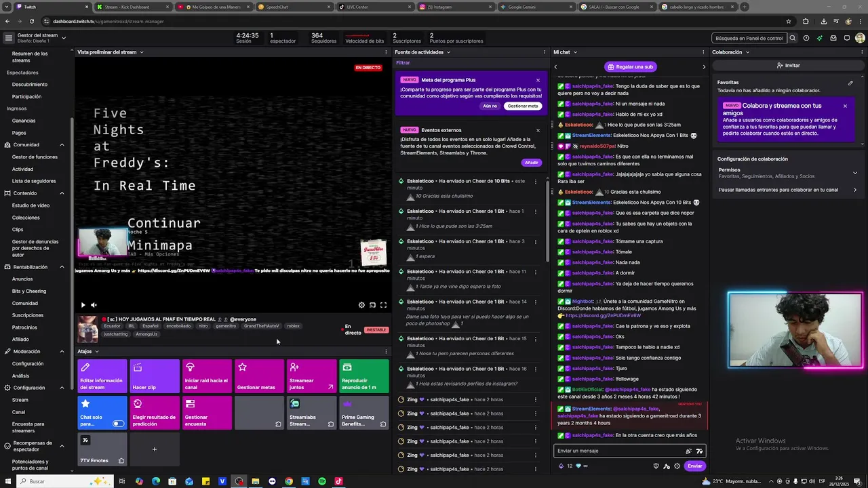Click Filtrar in activity feed
The width and height of the screenshot is (868, 488).
tap(403, 63)
